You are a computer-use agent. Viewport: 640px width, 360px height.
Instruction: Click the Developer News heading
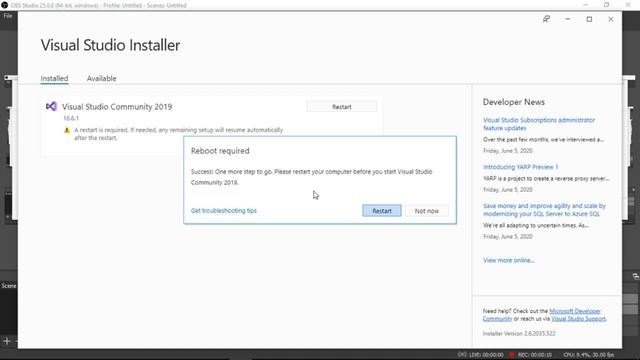coord(514,102)
